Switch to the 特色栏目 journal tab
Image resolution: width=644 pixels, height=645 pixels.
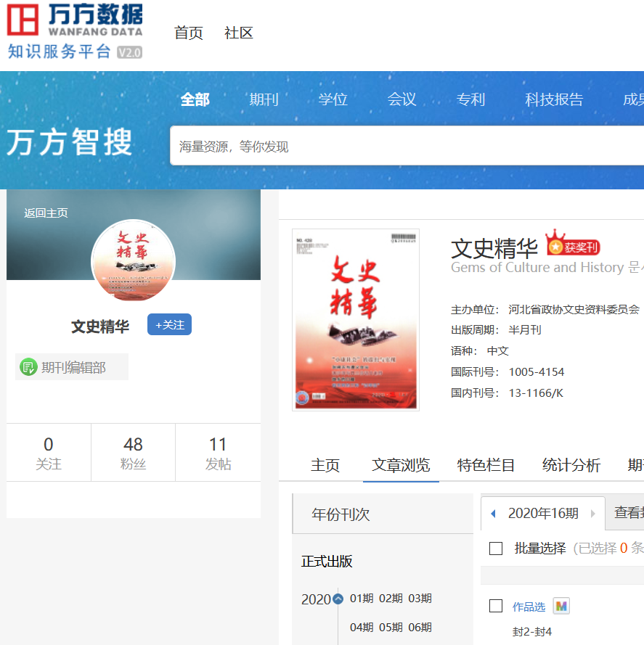click(486, 465)
